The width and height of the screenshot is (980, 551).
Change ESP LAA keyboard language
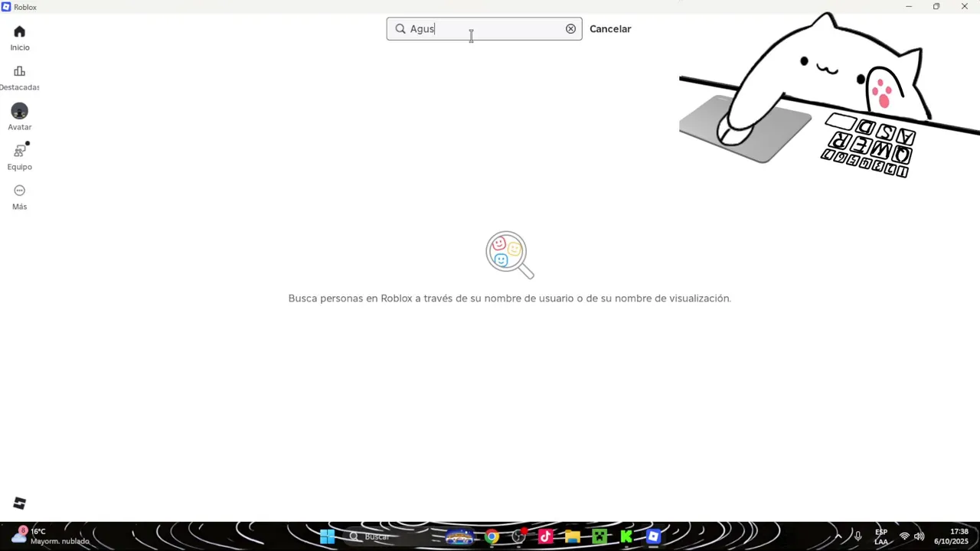881,536
